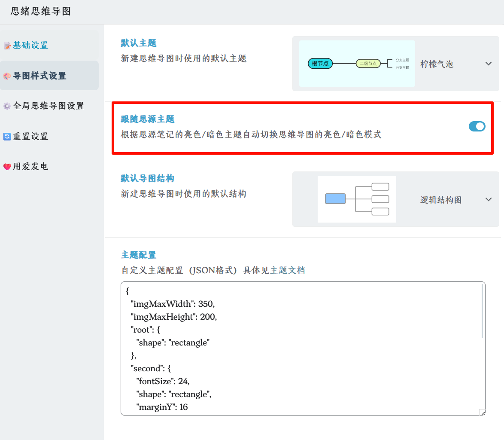Expand the 柠檬气泡 theme dropdown arrow
Viewport: 504px width, 440px height.
[x=489, y=64]
